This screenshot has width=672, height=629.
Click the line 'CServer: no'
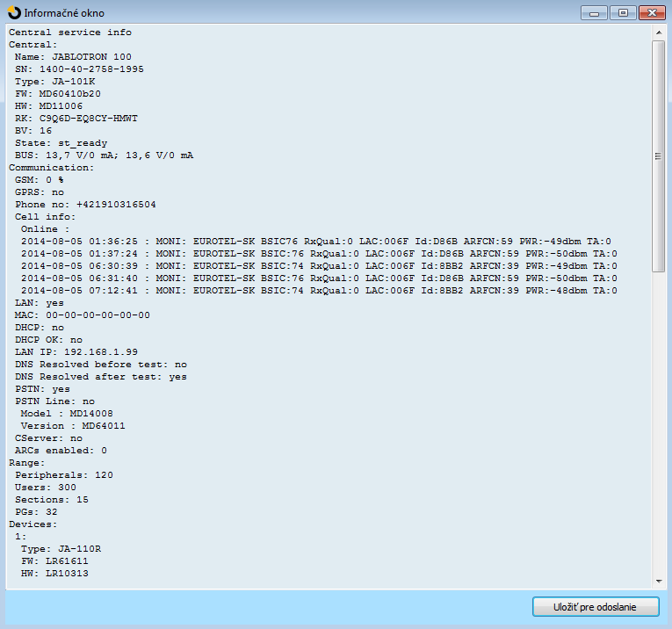tap(49, 438)
